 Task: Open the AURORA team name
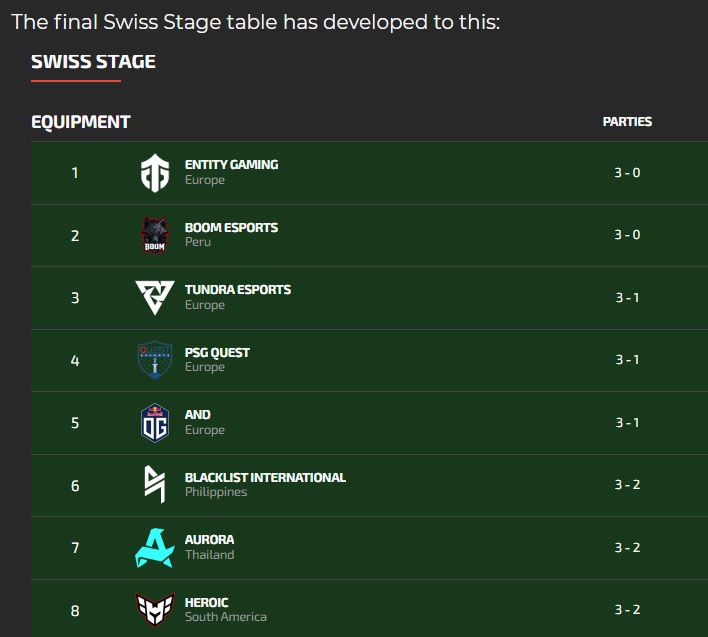pyautogui.click(x=209, y=539)
